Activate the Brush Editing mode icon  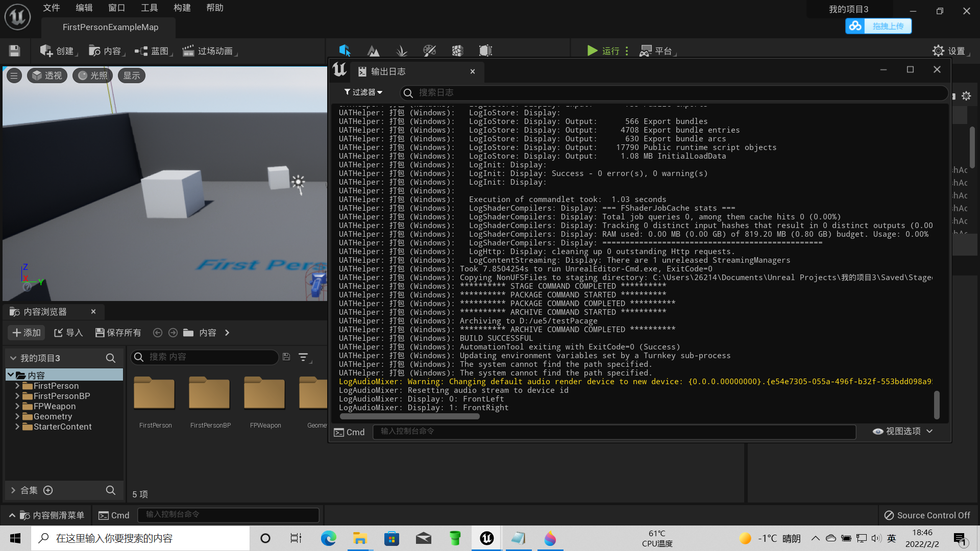click(485, 51)
